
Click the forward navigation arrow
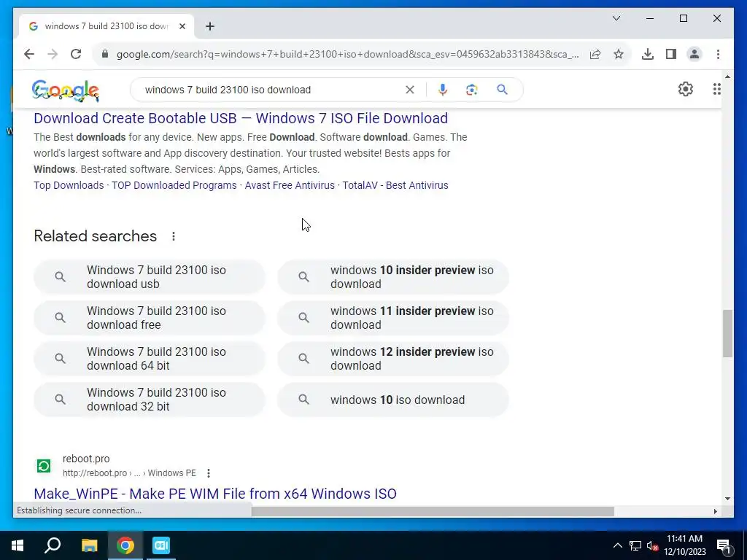click(x=53, y=54)
